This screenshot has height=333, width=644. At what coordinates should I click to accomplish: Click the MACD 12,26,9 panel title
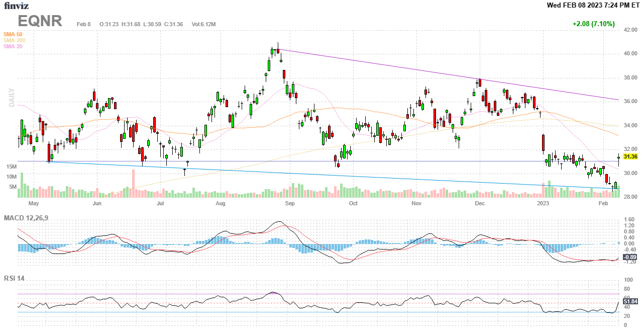[x=30, y=218]
